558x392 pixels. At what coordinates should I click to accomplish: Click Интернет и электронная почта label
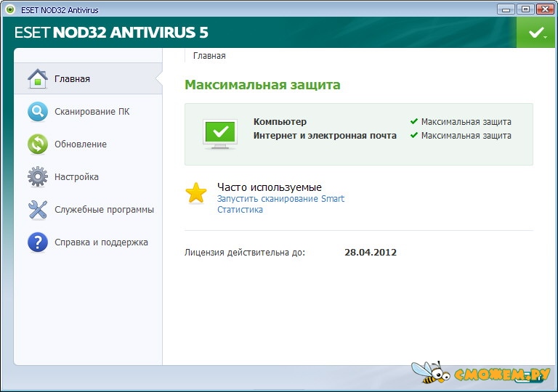tap(325, 136)
